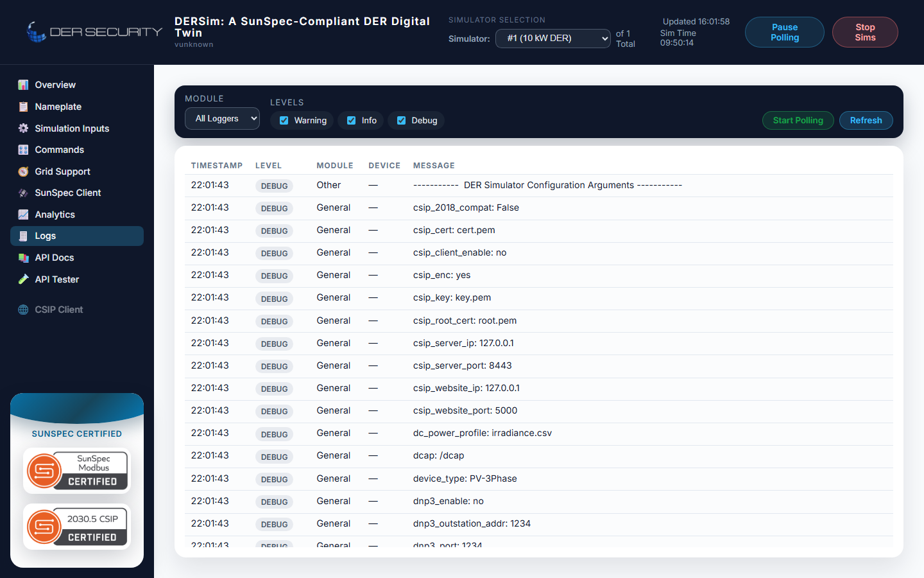Screen dimensions: 924x578
Task: Click the Pause Polling button
Action: [785, 32]
